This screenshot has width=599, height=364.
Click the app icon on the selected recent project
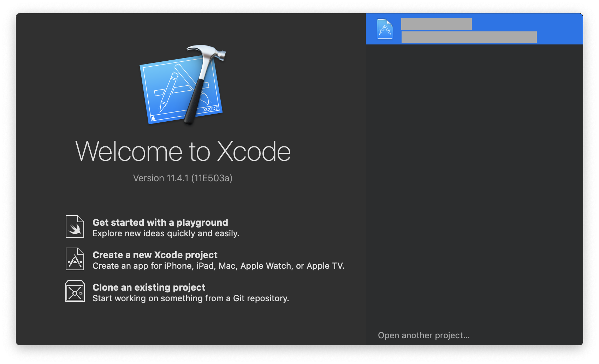pos(386,30)
